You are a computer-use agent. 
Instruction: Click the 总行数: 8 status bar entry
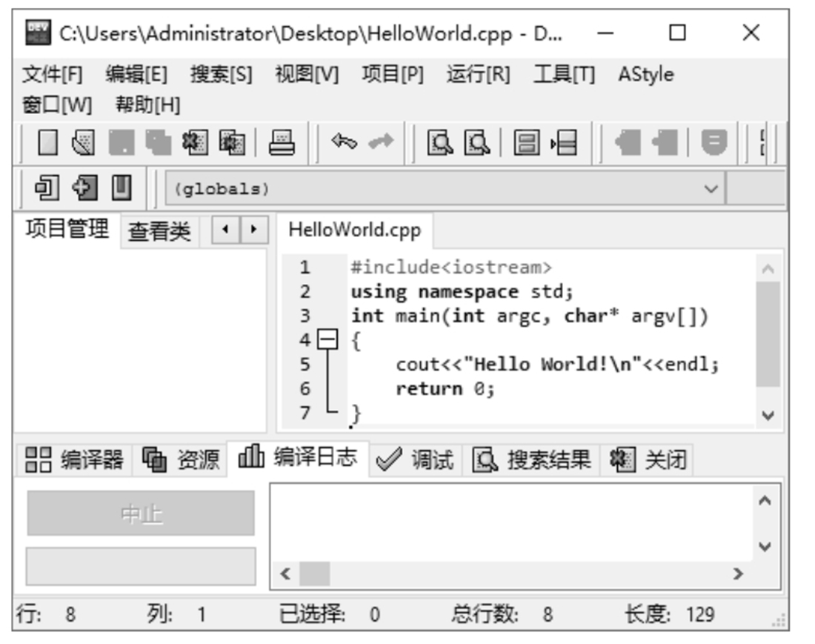(502, 614)
